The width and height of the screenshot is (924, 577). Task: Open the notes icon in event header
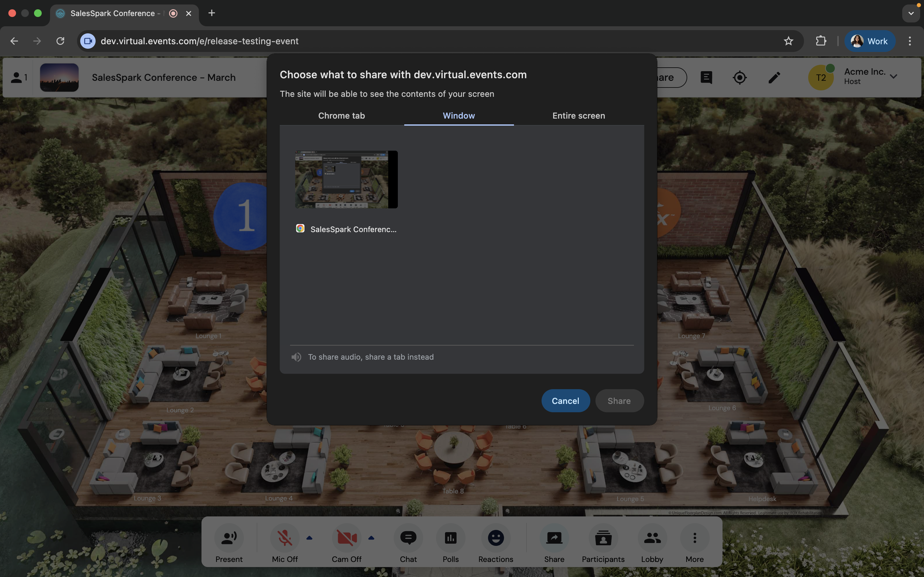click(706, 78)
